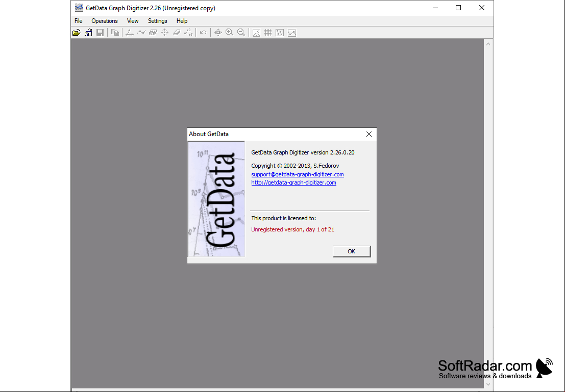Open the Help menu
The width and height of the screenshot is (565, 392).
tap(182, 21)
